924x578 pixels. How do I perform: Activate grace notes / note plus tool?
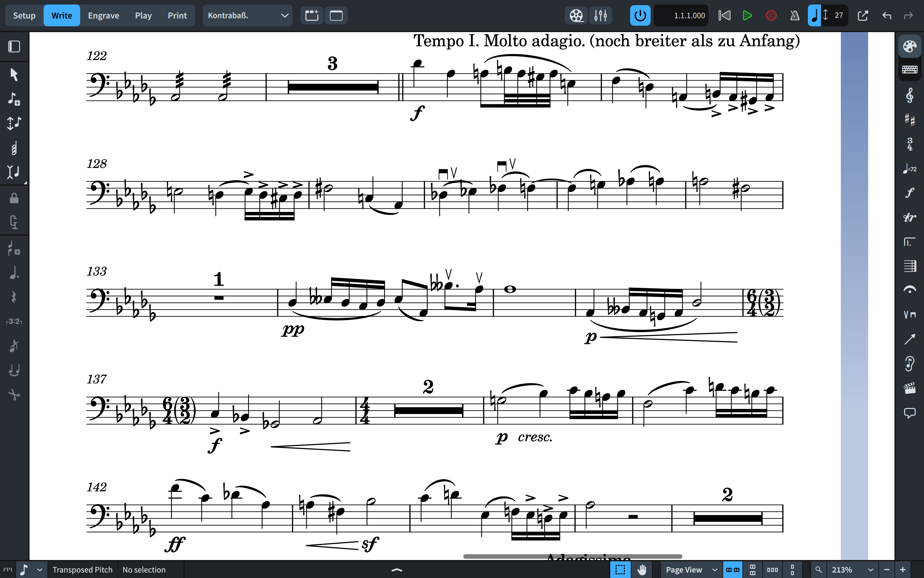pos(14,248)
